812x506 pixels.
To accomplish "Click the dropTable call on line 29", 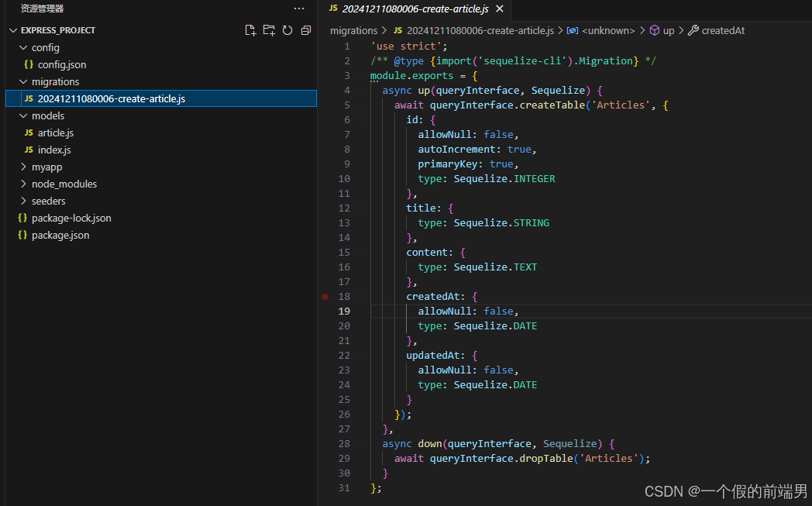I will click(x=546, y=459).
